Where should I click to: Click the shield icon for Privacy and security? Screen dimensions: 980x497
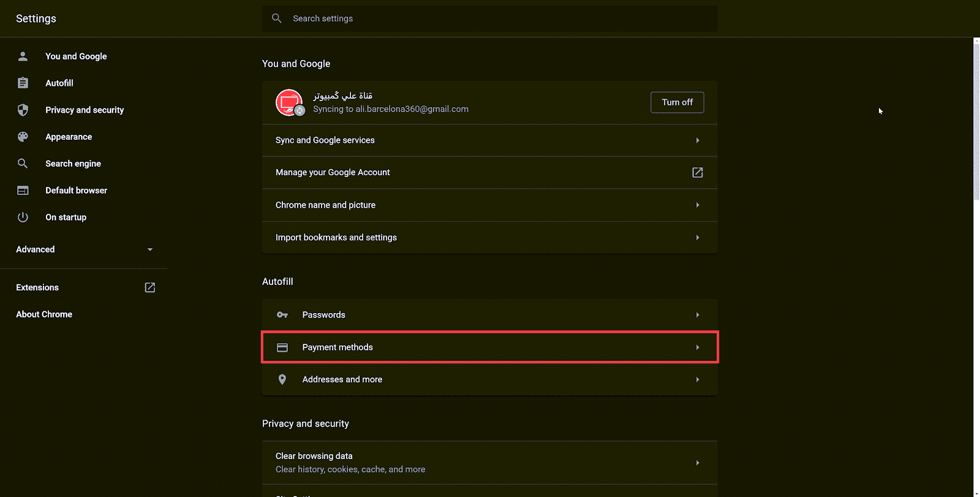pos(23,110)
